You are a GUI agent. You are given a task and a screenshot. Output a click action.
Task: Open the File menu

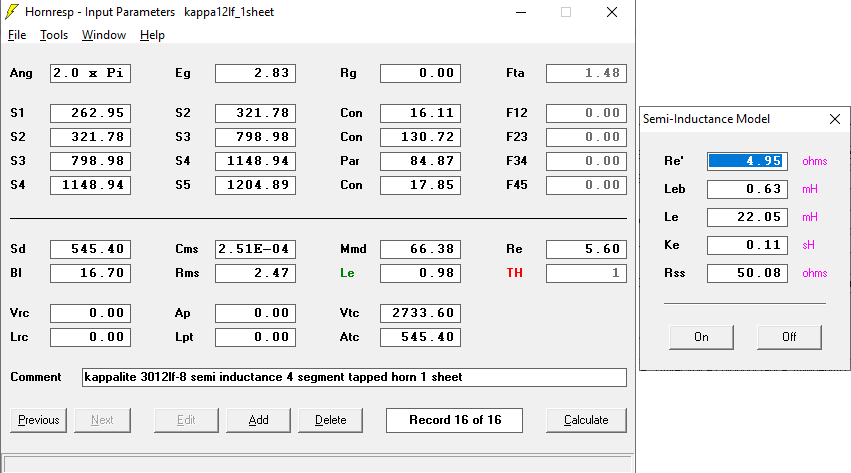click(x=17, y=35)
